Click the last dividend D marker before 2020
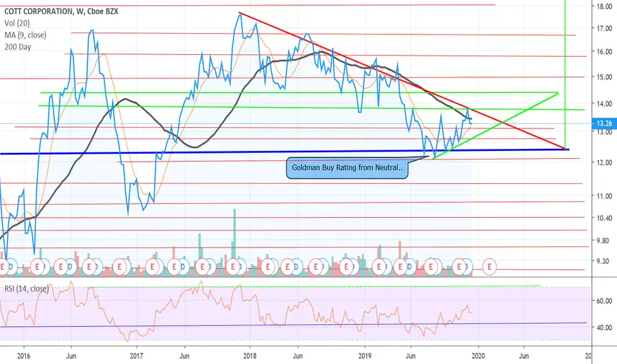617x364 pixels. [467, 267]
